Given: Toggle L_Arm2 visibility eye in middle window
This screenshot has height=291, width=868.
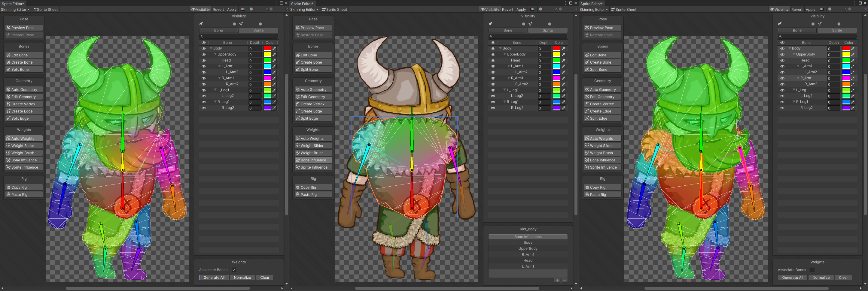Looking at the screenshot, I should coord(493,72).
